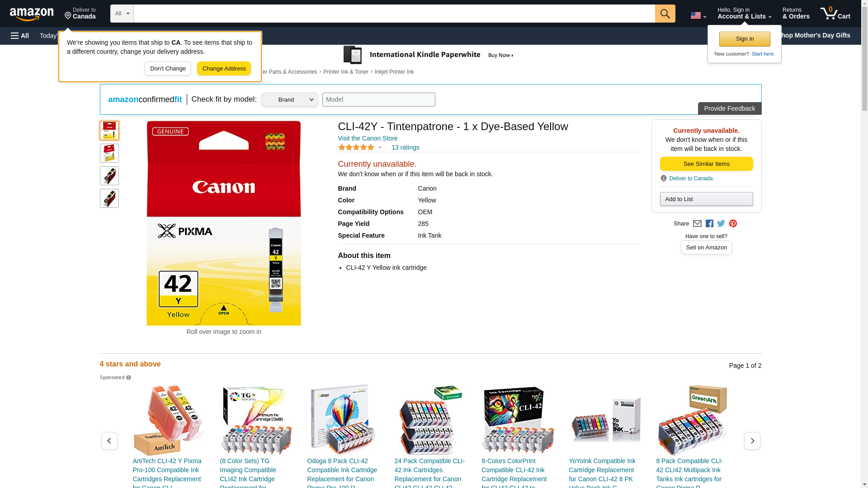
Task: Open Returns & Orders menu item
Action: point(796,14)
